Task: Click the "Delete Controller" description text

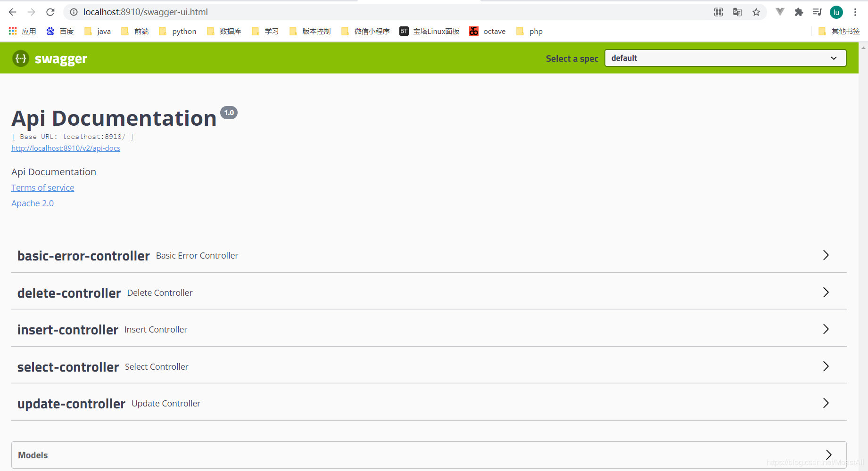Action: pos(160,293)
